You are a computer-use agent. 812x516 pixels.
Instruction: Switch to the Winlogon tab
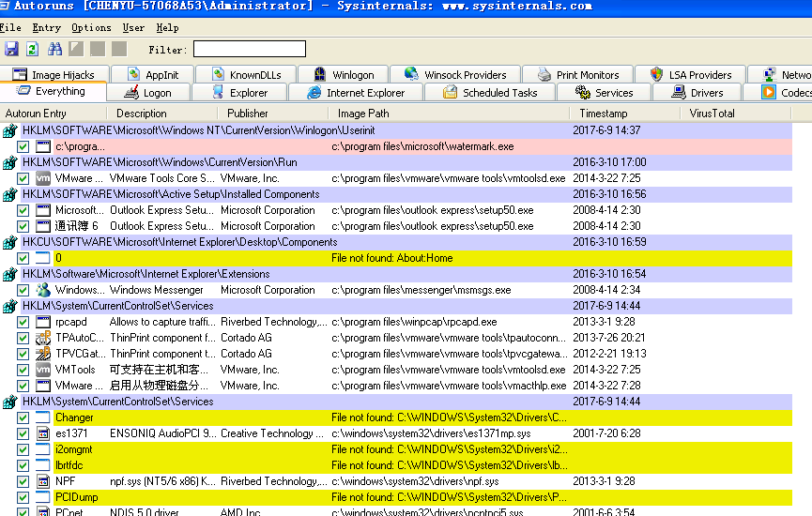(x=344, y=75)
